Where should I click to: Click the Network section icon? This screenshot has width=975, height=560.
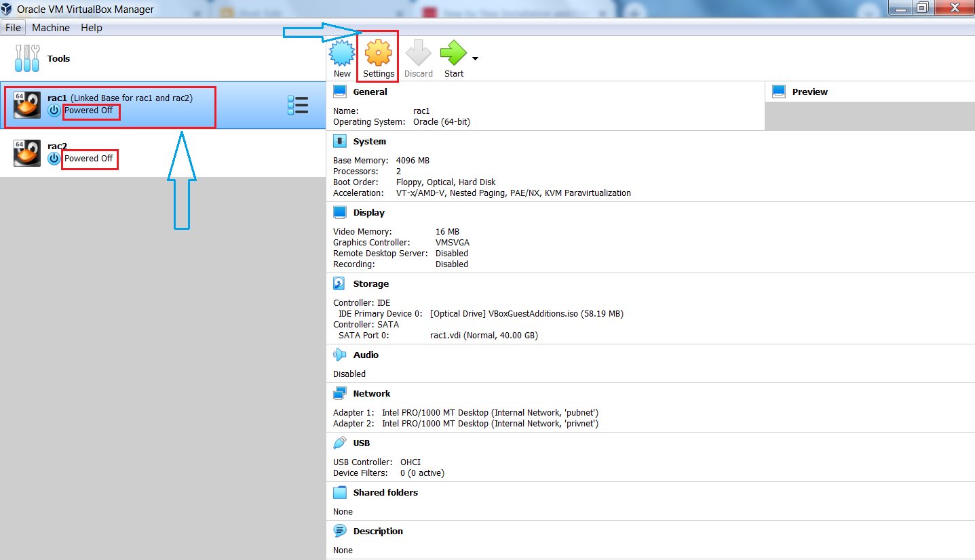340,393
